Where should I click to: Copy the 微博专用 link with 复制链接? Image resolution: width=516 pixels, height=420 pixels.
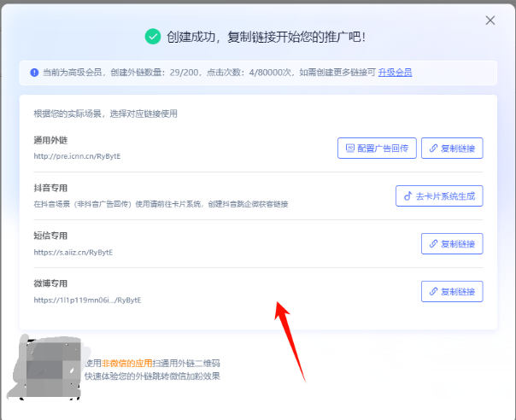[x=452, y=291]
